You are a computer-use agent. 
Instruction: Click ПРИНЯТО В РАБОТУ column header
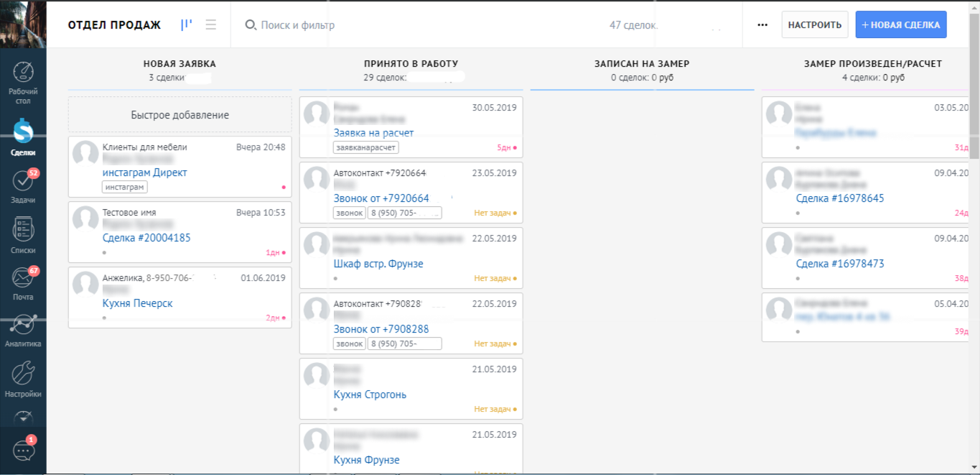click(411, 64)
